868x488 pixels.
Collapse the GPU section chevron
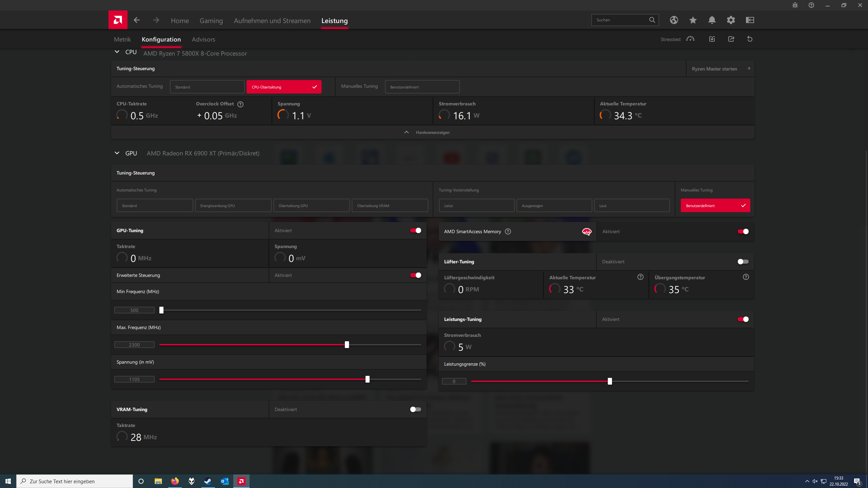[117, 153]
